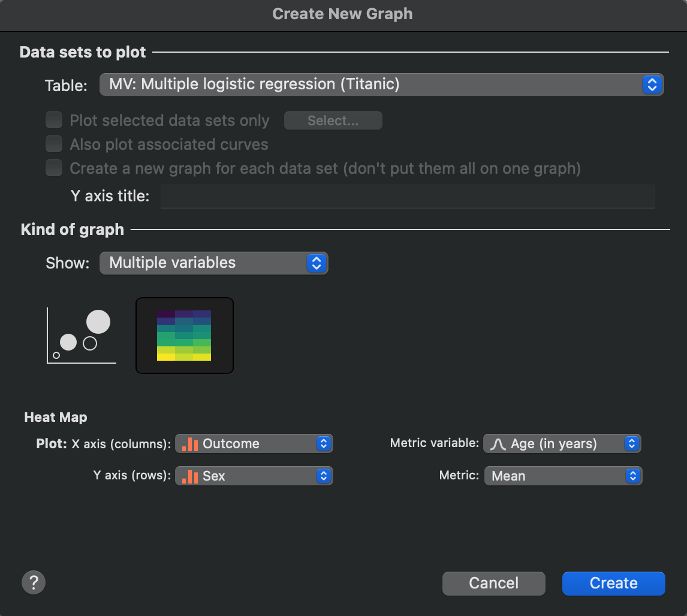Image resolution: width=687 pixels, height=616 pixels.
Task: Click the orange bar icon beside Sex
Action: pyautogui.click(x=190, y=476)
